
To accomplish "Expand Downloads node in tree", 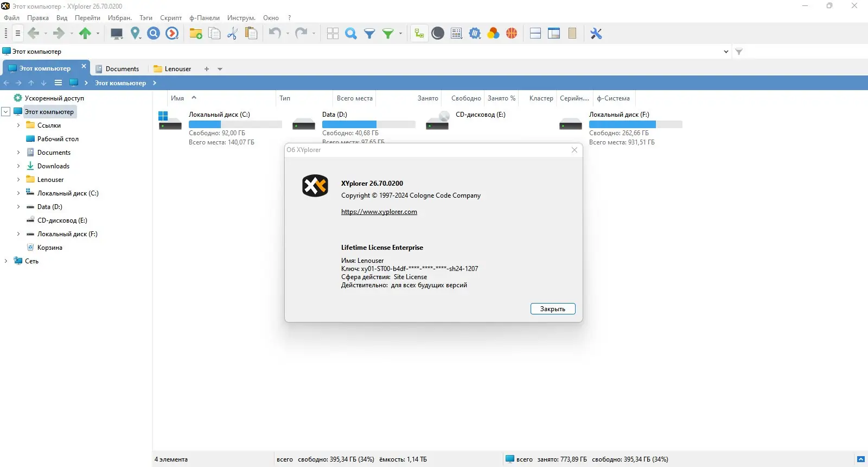I will tap(18, 166).
